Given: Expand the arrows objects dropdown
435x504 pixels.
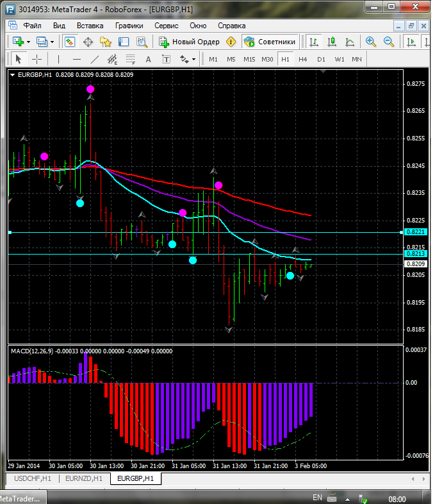Looking at the screenshot, I should point(193,59).
